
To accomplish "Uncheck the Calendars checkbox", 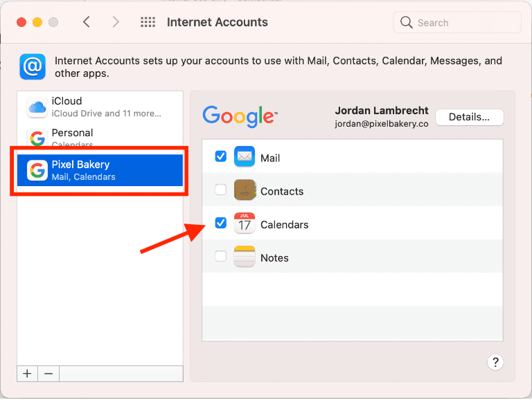I will coord(220,223).
